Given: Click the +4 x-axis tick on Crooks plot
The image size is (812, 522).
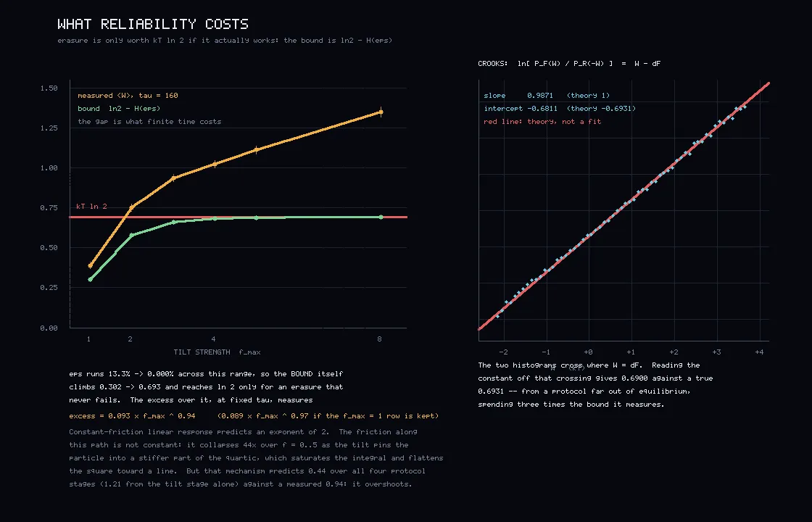Looking at the screenshot, I should coord(759,352).
